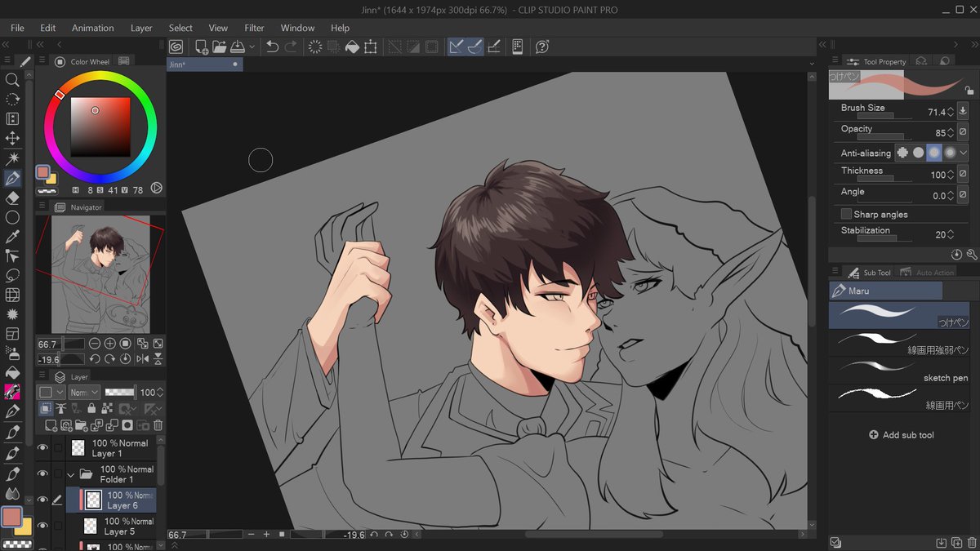Screen dimensions: 980x551
Task: Click the yellow sub color swatch
Action: tap(24, 527)
